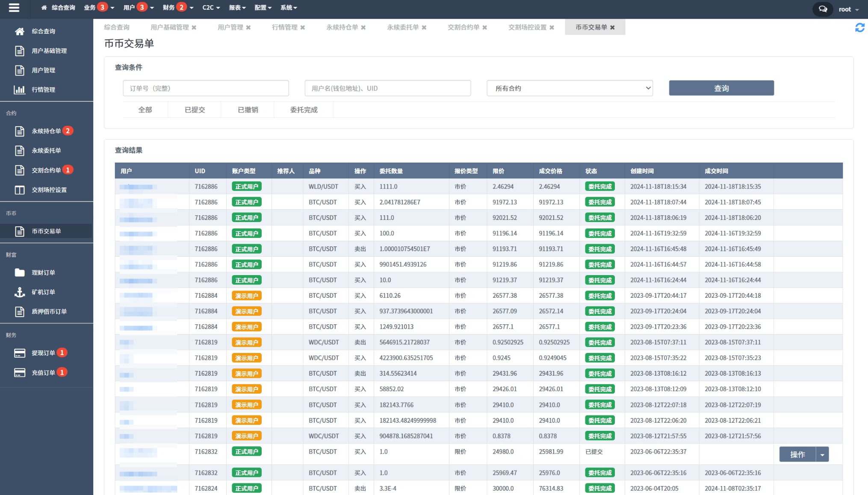Open the 操作 button dropdown arrow
This screenshot has width=868, height=495.
822,454
